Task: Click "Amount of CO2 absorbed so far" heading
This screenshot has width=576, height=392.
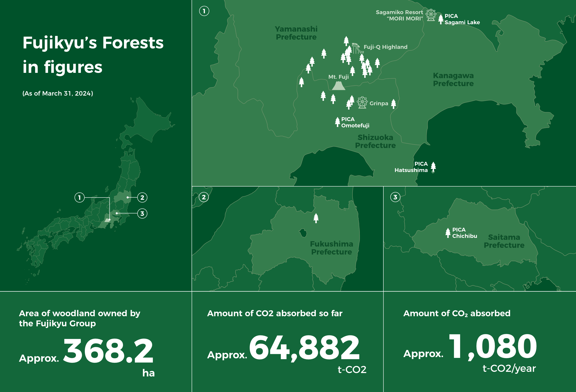Action: point(275,313)
